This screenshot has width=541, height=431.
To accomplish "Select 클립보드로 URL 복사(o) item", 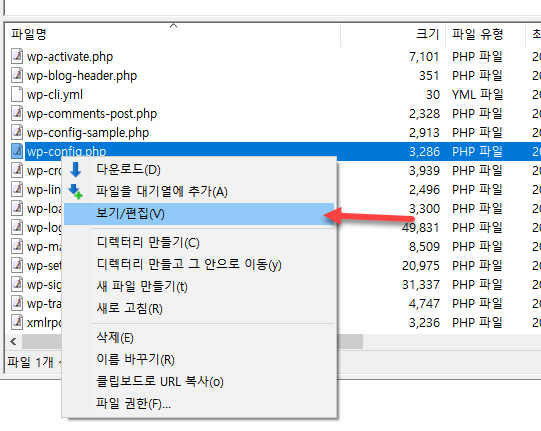I will pyautogui.click(x=199, y=382).
